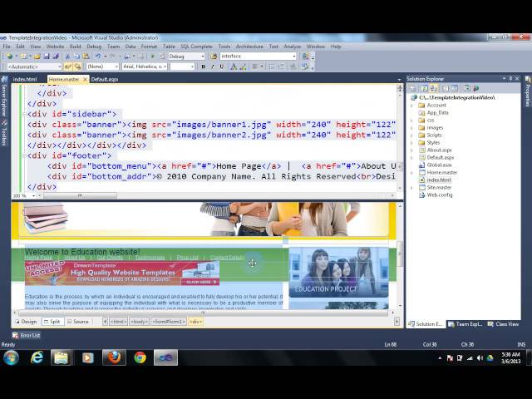The height and width of the screenshot is (399, 532).
Task: Switch to the Default.aspx editor tab
Action: [105, 80]
